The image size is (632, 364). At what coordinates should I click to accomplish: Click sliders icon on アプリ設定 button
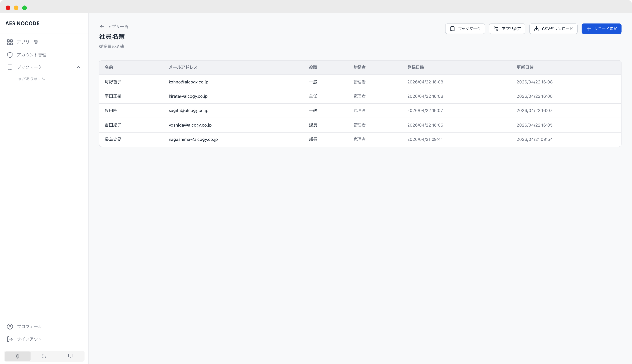point(496,29)
